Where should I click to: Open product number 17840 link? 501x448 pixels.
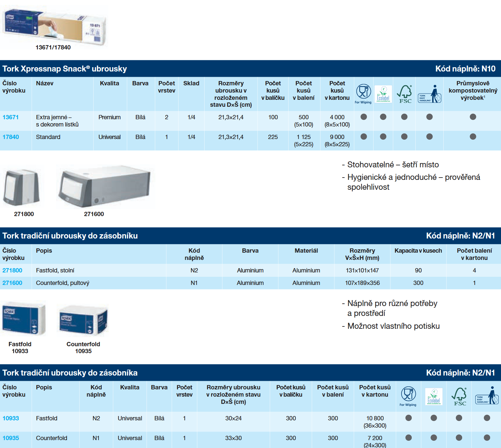point(11,137)
